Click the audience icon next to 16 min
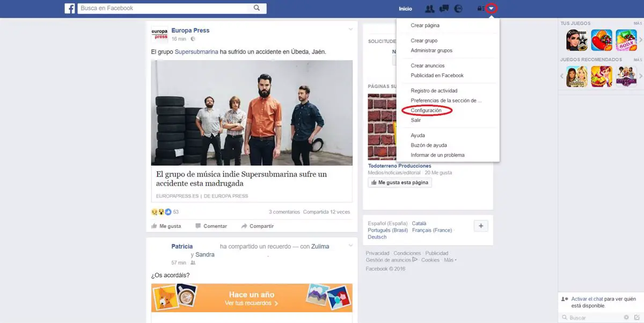 coord(193,39)
